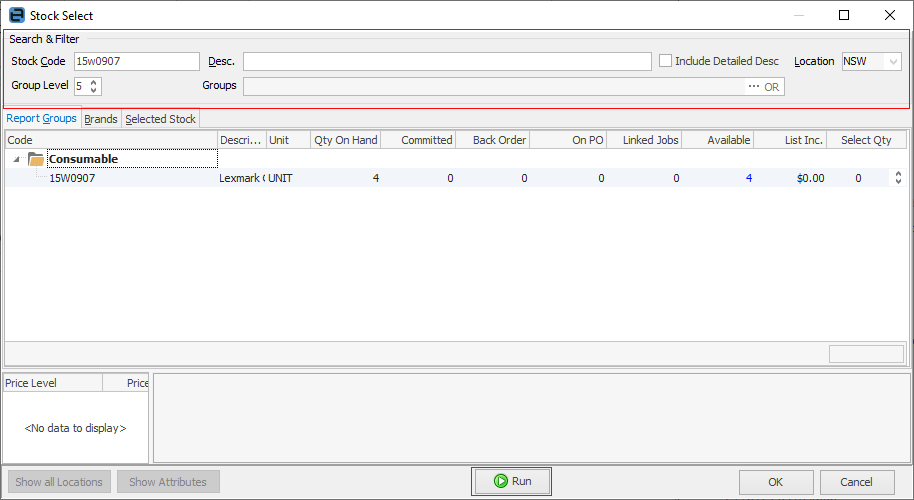Click the Select Qty column header
This screenshot has height=500, width=914.
coord(866,140)
